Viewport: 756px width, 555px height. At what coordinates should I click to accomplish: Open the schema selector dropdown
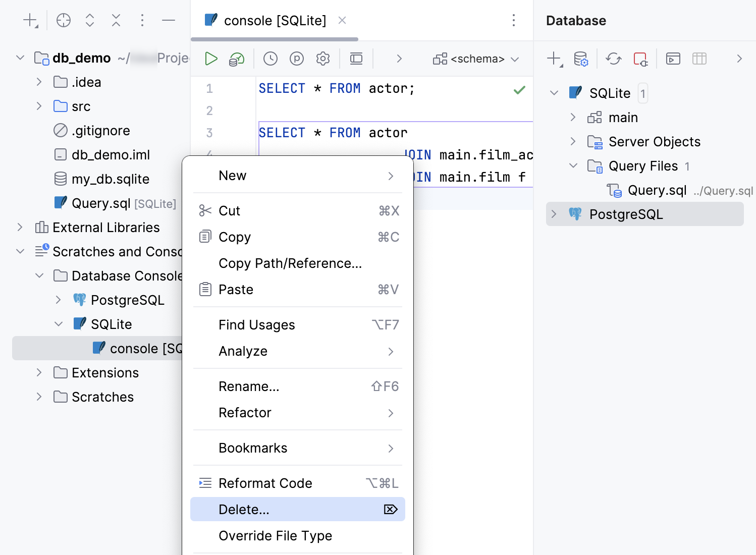pyautogui.click(x=475, y=59)
